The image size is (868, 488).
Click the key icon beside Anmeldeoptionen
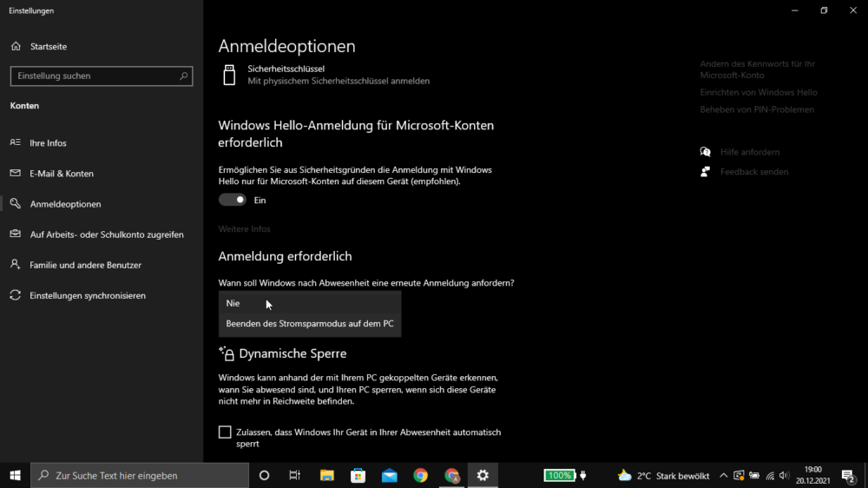[x=16, y=203]
